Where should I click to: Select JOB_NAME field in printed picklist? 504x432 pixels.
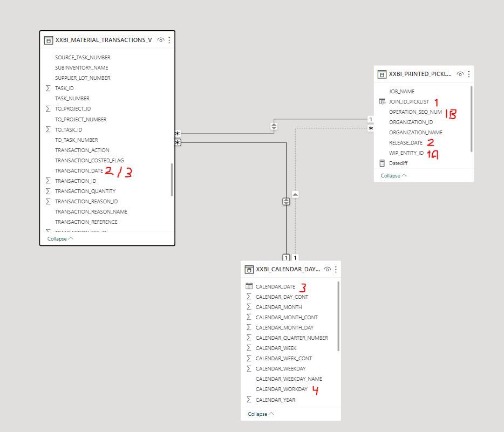401,91
